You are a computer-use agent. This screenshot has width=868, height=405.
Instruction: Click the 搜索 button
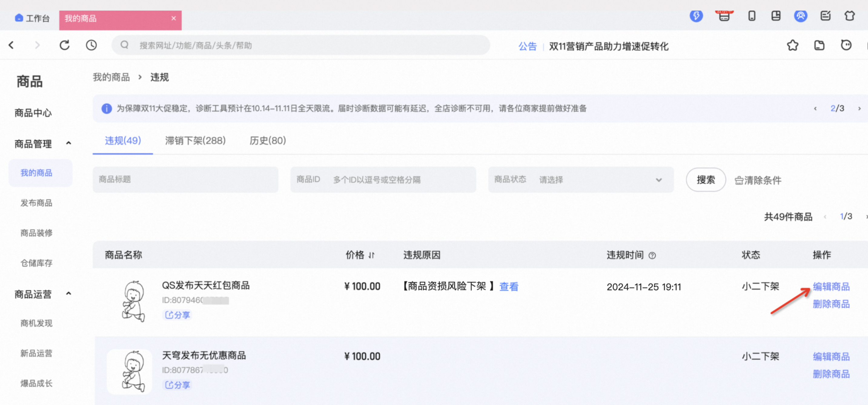coord(706,180)
